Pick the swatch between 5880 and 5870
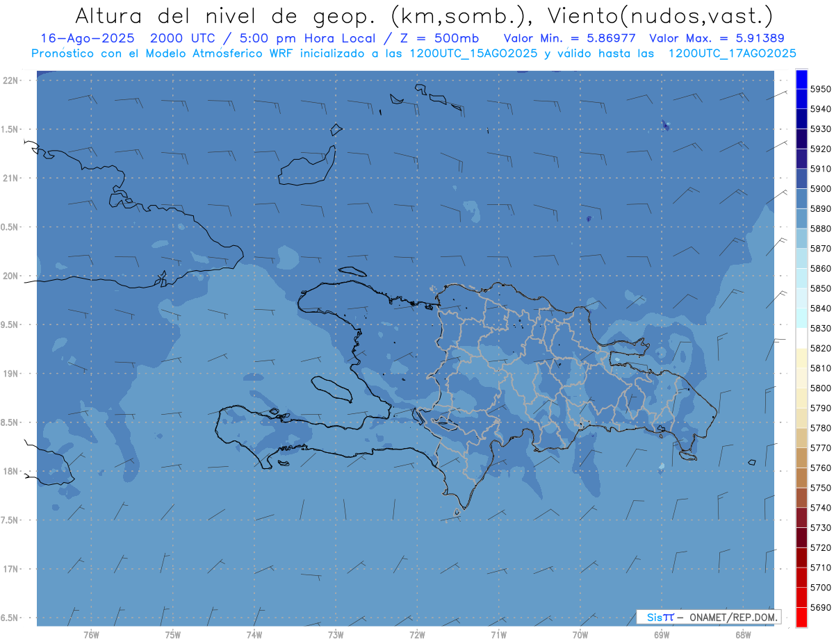This screenshot has height=644, width=834. pyautogui.click(x=801, y=239)
